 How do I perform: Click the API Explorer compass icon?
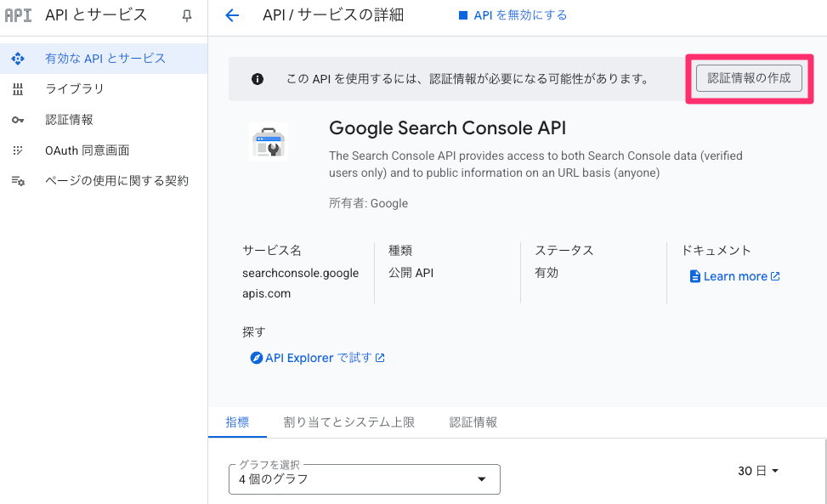[257, 358]
